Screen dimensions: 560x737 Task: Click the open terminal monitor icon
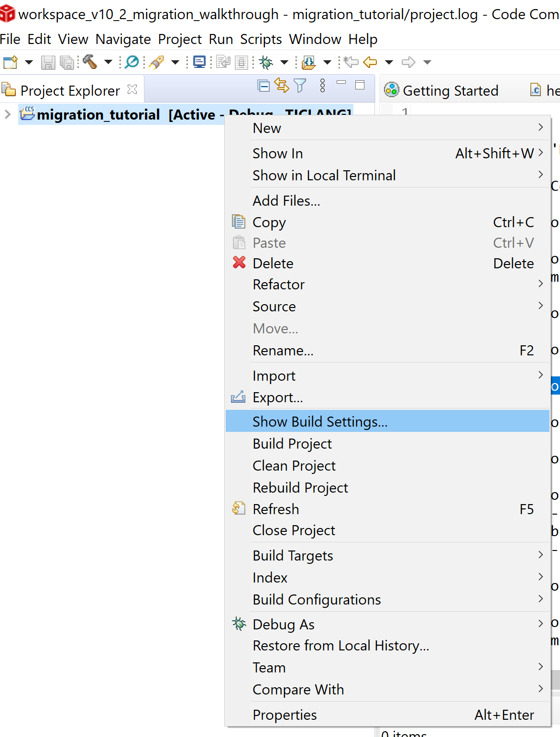[199, 62]
